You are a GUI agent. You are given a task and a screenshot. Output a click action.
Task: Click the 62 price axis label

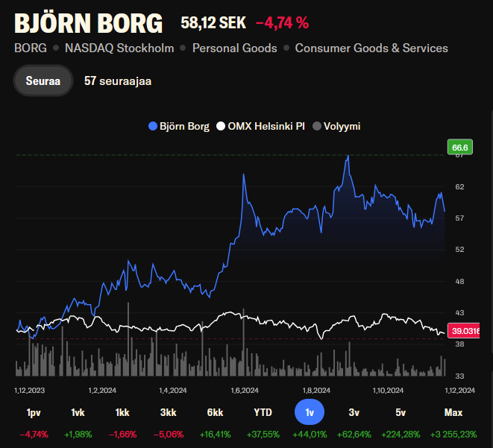point(459,187)
